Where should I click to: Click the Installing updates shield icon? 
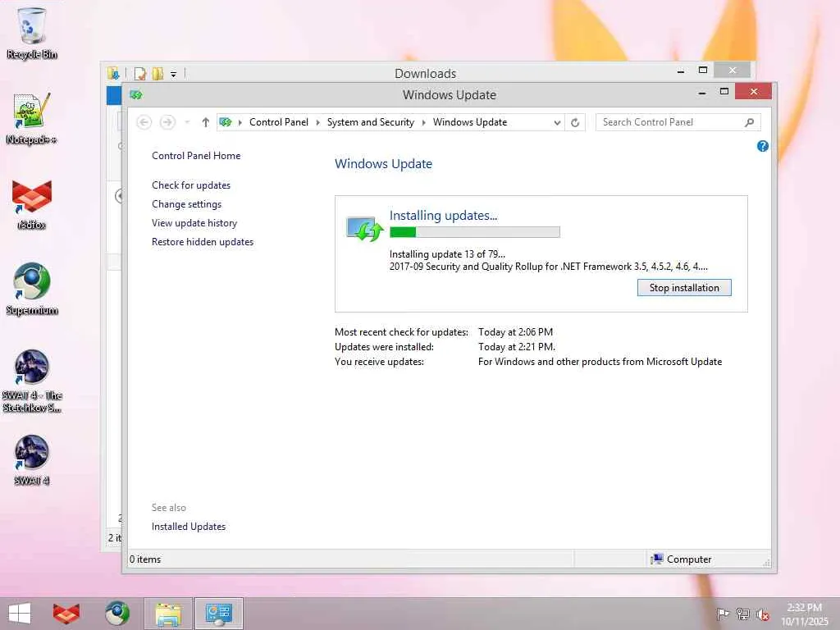click(364, 230)
